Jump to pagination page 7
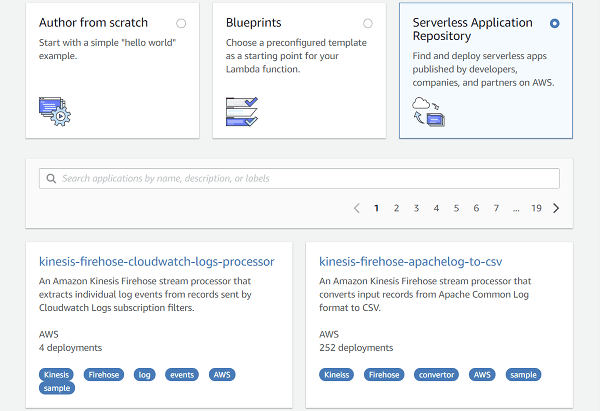 pos(496,208)
